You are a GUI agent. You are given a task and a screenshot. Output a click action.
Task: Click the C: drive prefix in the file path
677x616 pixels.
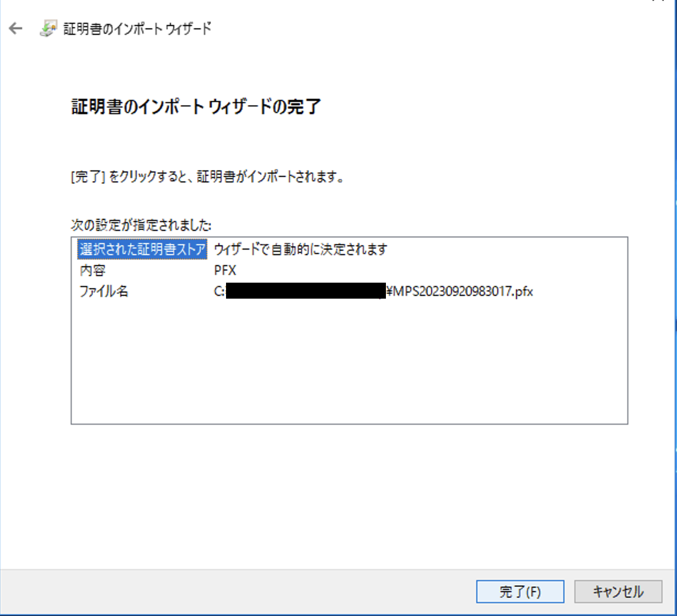[219, 291]
